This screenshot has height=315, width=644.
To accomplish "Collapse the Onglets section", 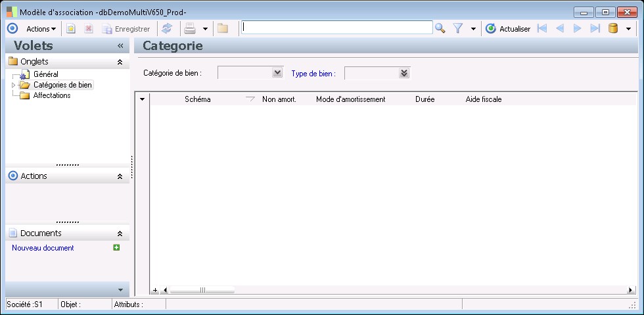I will click(120, 62).
